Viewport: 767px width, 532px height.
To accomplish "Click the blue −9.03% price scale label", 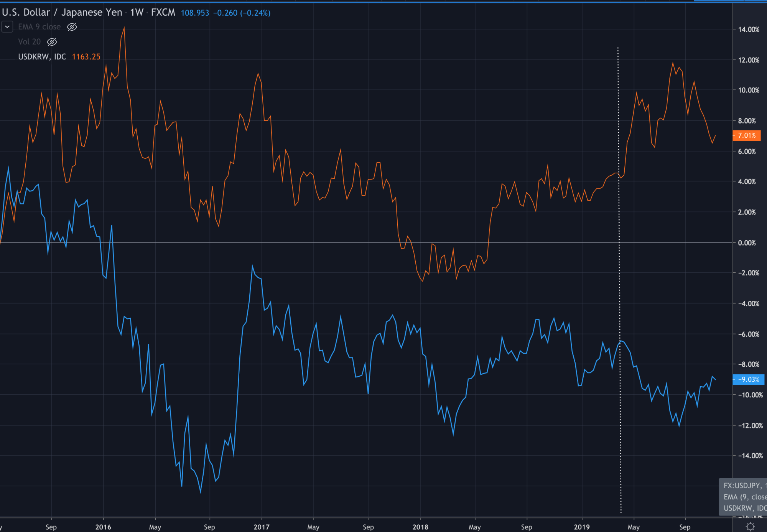I will click(749, 379).
